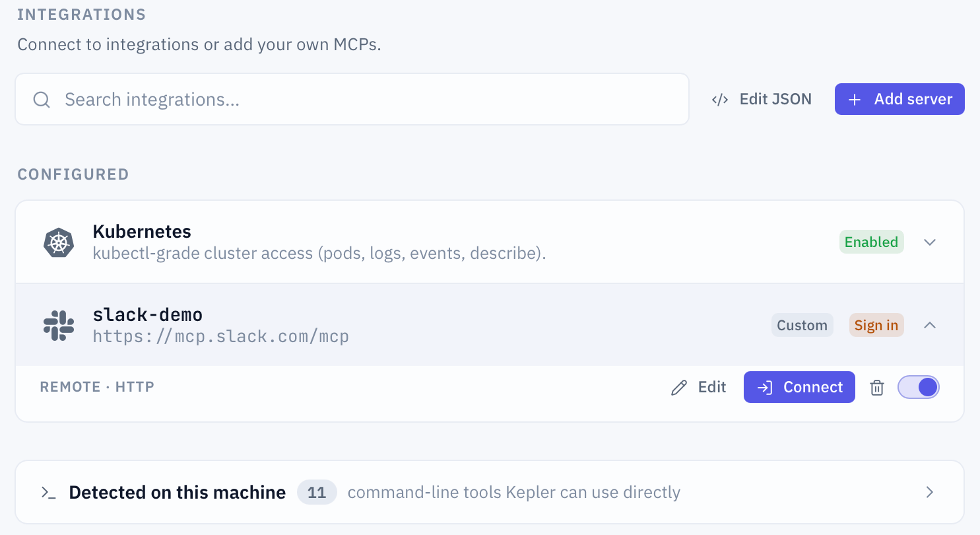Image resolution: width=980 pixels, height=535 pixels.
Task: Click the search magnifier icon
Action: tap(42, 100)
